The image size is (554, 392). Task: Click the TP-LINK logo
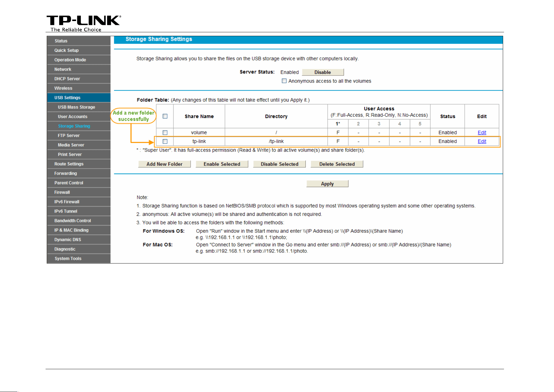point(84,23)
